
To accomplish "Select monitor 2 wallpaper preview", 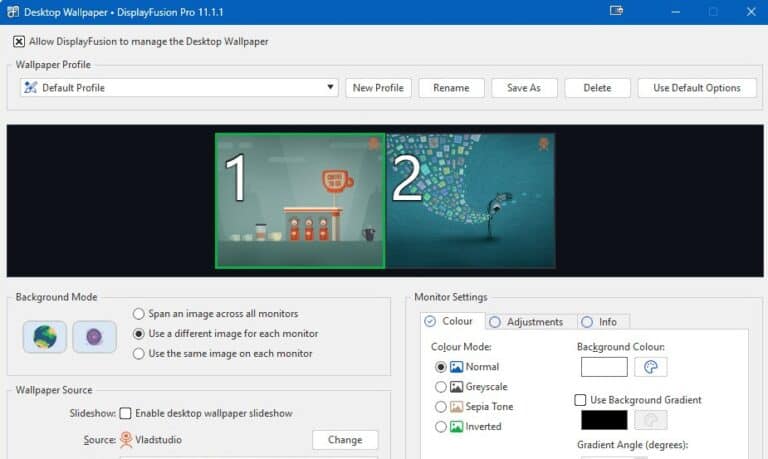I will [471, 201].
